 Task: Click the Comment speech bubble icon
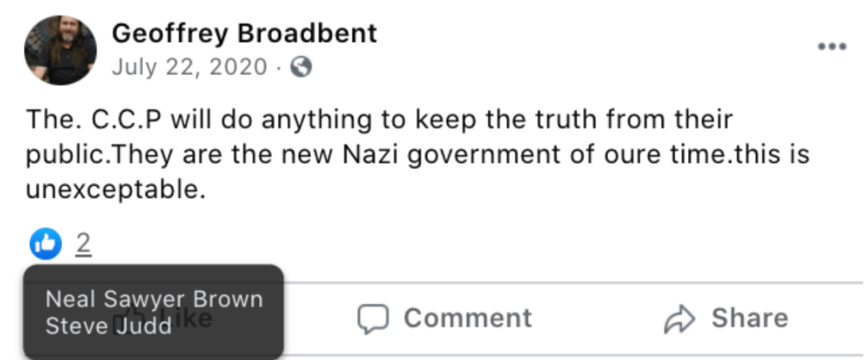pos(372,318)
